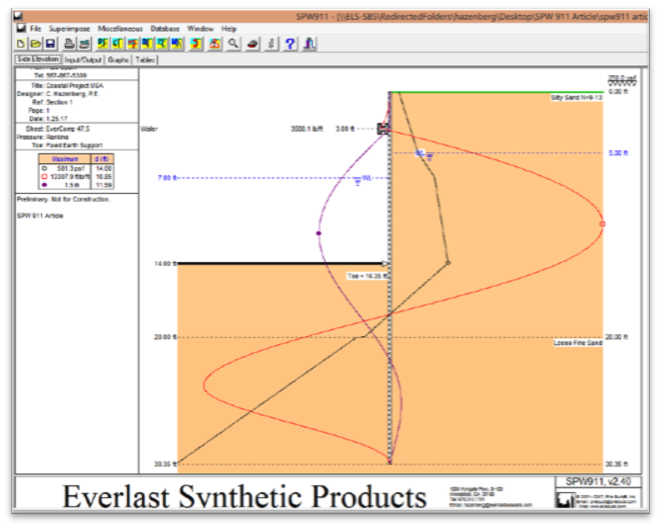Click the 3008.1 lb/ft waler load label
This screenshot has width=661, height=528.
[x=306, y=129]
